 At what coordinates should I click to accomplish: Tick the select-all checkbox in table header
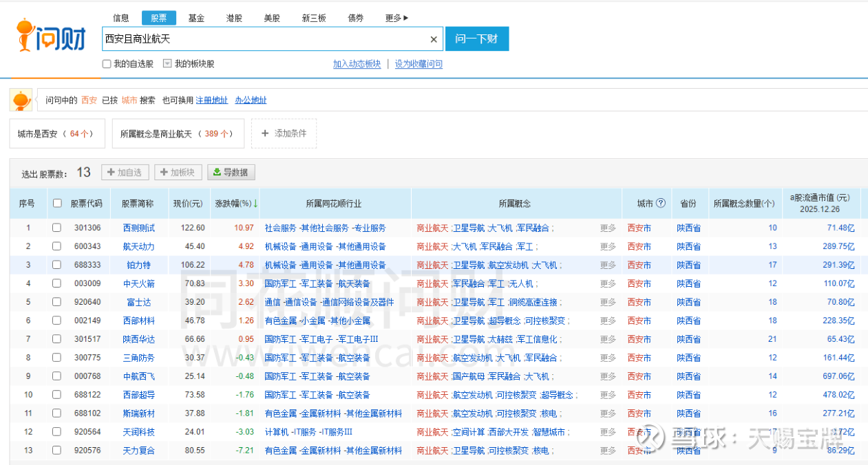(x=57, y=204)
